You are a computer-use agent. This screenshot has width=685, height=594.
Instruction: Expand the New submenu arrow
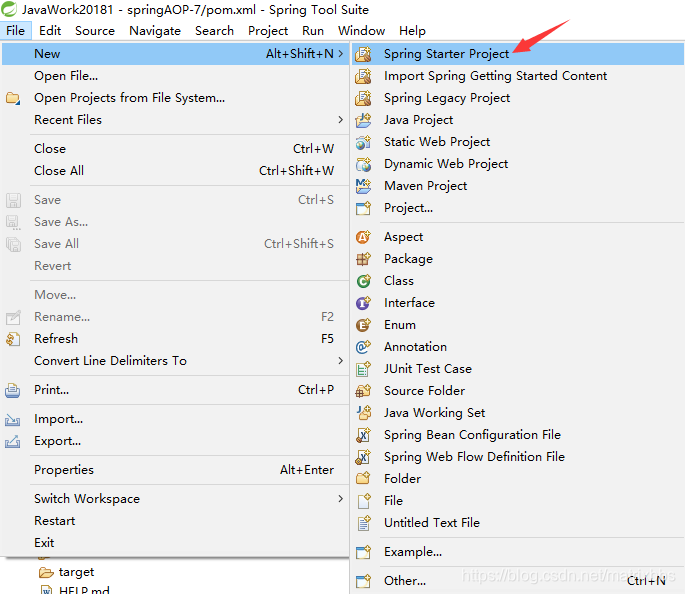click(340, 54)
